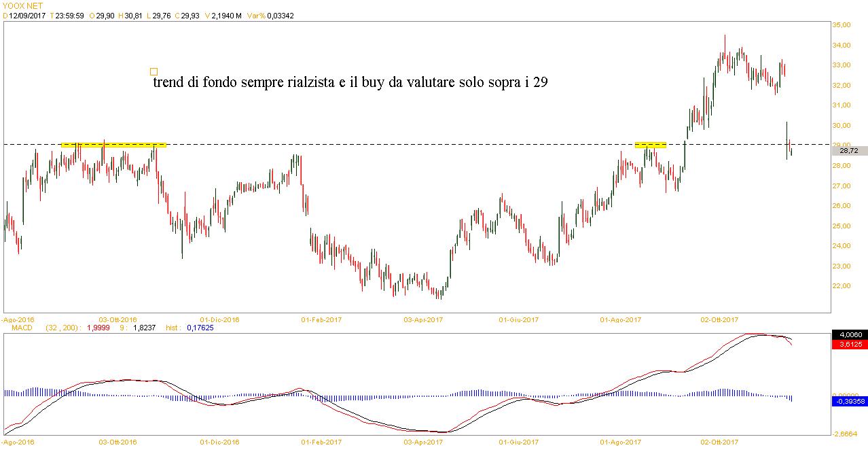
Task: Click the date value 12/09/2017 in header
Action: coord(26,15)
